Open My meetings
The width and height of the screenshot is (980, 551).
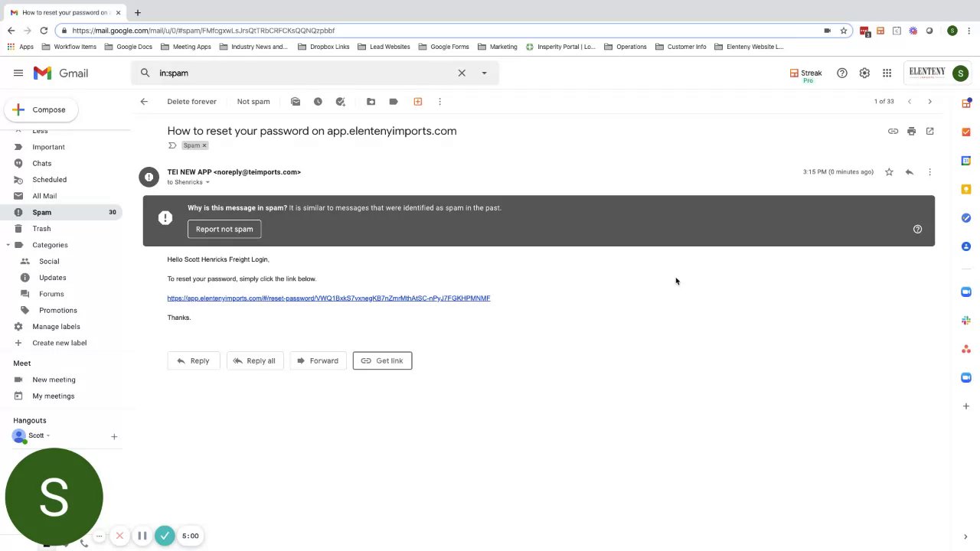click(53, 396)
